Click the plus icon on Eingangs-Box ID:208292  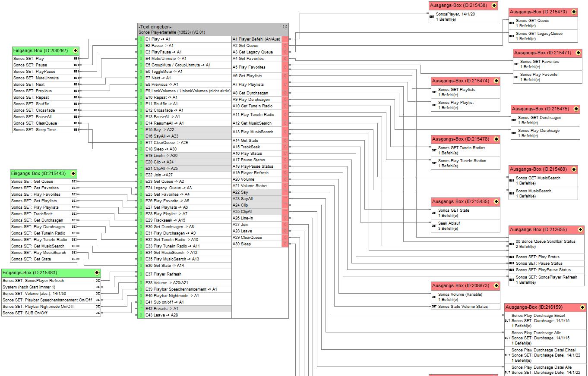pyautogui.click(x=75, y=51)
